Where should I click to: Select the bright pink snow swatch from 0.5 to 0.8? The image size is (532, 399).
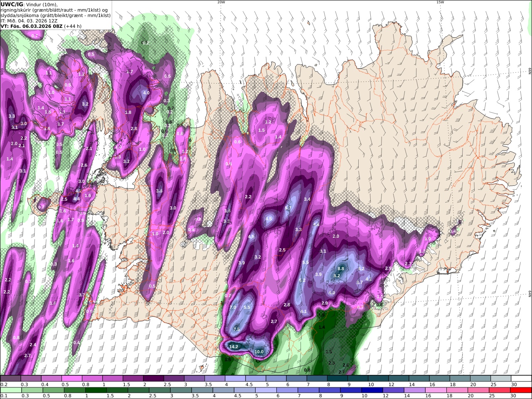point(71,378)
